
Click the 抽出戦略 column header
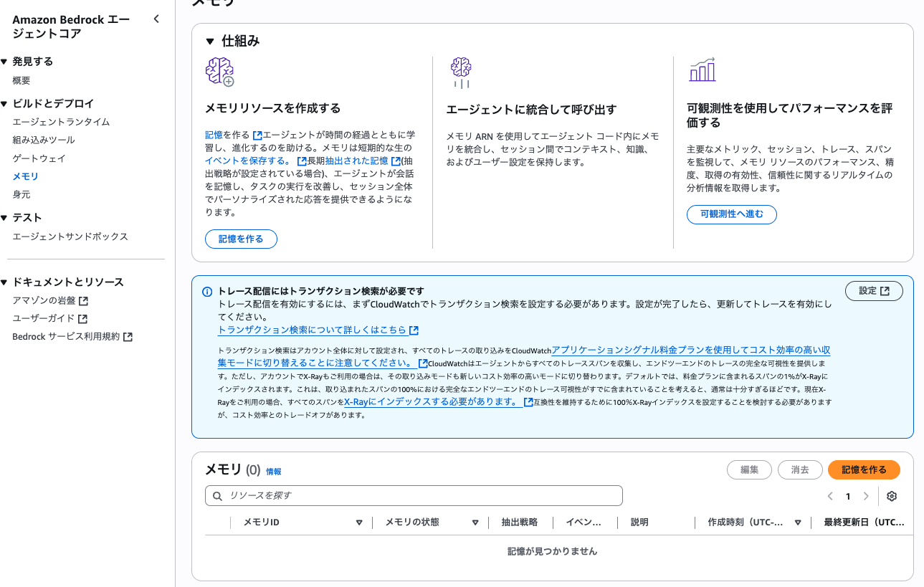520,522
